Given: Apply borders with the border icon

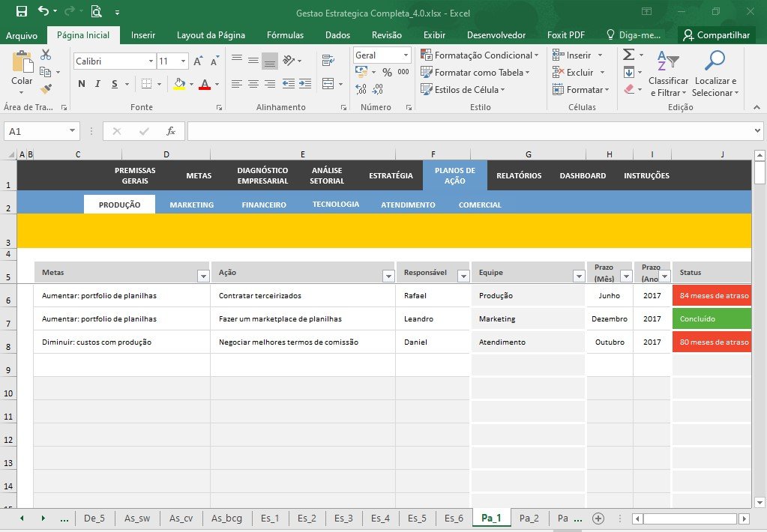Looking at the screenshot, I should point(146,84).
